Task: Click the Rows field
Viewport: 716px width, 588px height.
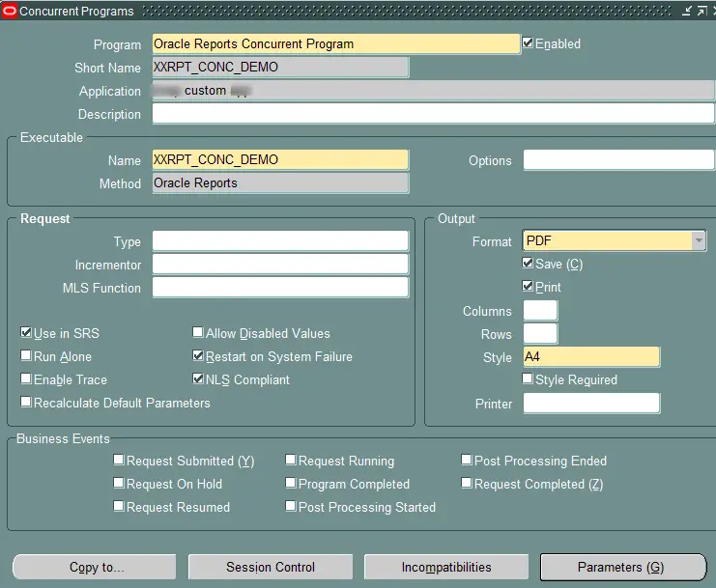Action: 540,334
